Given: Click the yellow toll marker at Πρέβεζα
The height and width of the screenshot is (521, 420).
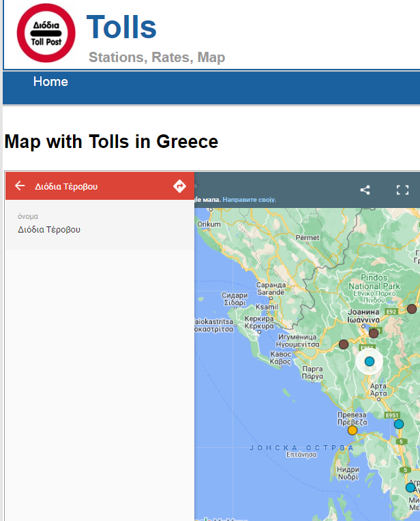Looking at the screenshot, I should (352, 430).
